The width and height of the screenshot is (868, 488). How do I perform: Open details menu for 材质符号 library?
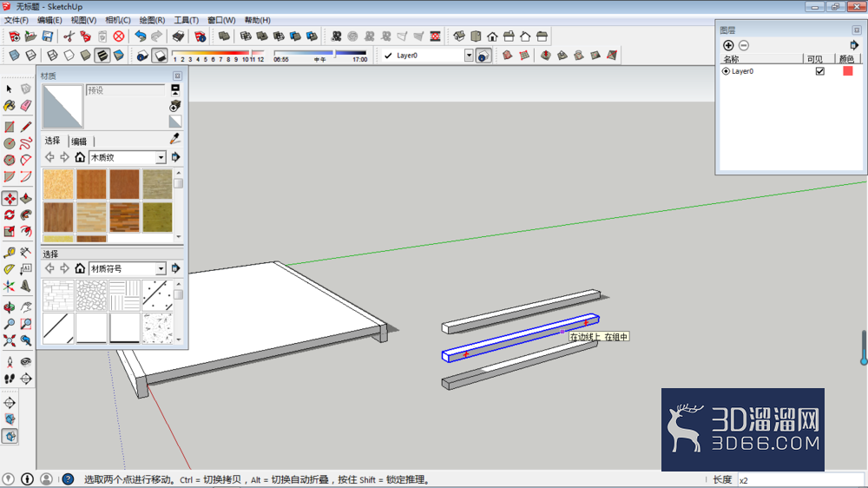[x=175, y=268]
